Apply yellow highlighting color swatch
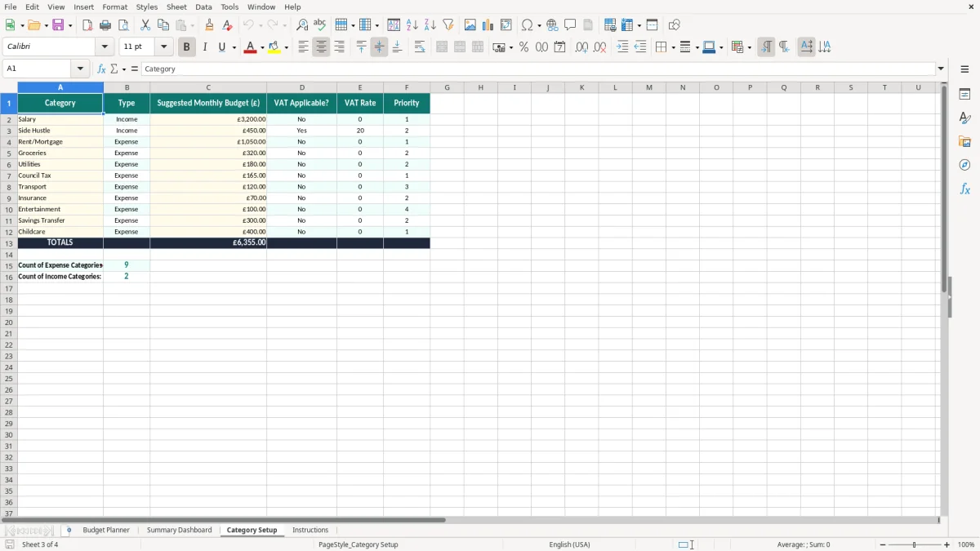The width and height of the screenshot is (980, 551). [274, 47]
